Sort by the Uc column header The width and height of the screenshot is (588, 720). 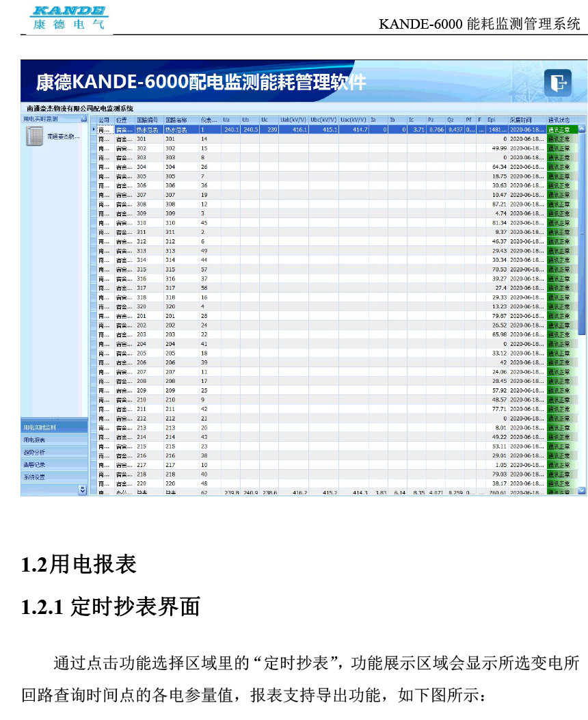point(269,120)
